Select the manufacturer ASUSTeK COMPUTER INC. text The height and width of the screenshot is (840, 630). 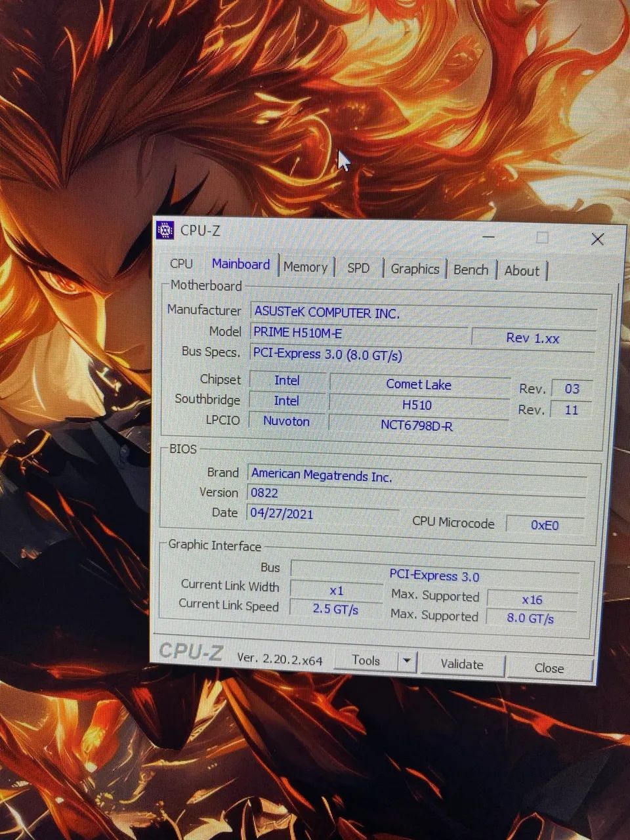pos(327,312)
